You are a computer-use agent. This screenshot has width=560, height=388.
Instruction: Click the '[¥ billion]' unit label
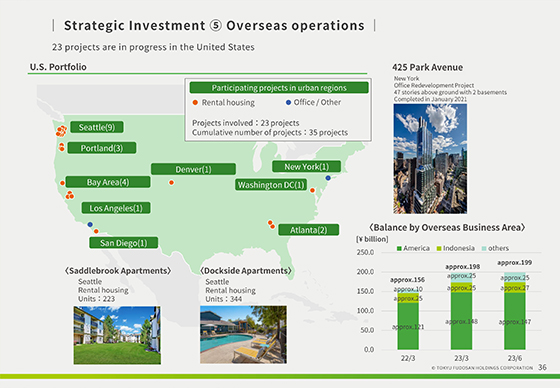(x=372, y=239)
